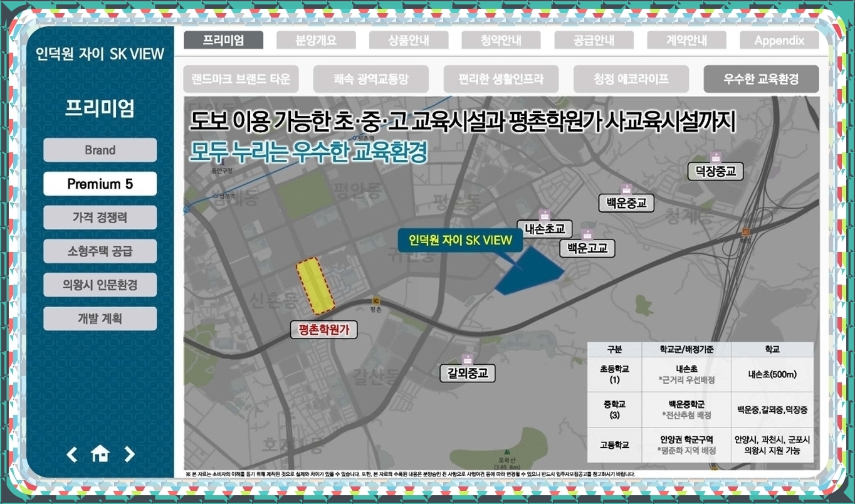
Task: Click the 내손초교 map label
Action: click(x=545, y=229)
